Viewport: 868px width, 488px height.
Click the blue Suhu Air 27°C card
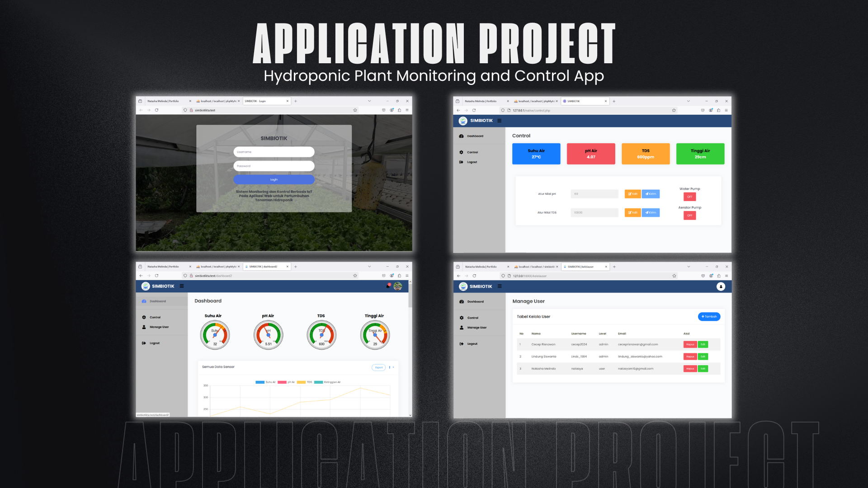pyautogui.click(x=536, y=154)
